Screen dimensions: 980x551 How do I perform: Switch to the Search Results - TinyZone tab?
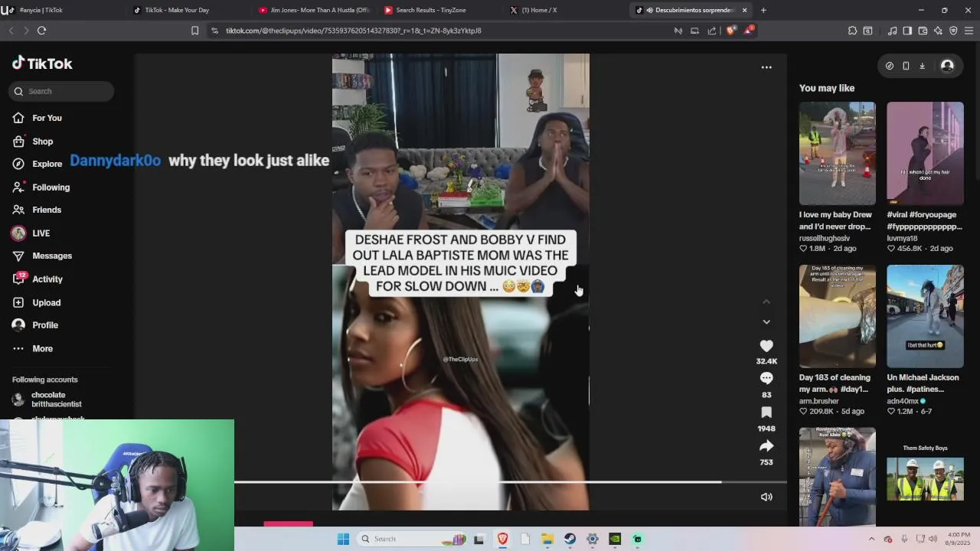click(x=437, y=10)
